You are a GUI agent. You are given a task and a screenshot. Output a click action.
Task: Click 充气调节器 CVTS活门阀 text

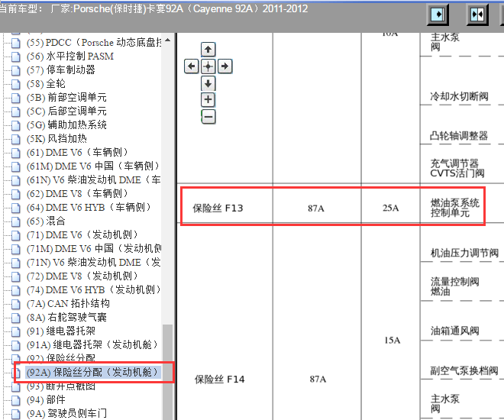457,169
